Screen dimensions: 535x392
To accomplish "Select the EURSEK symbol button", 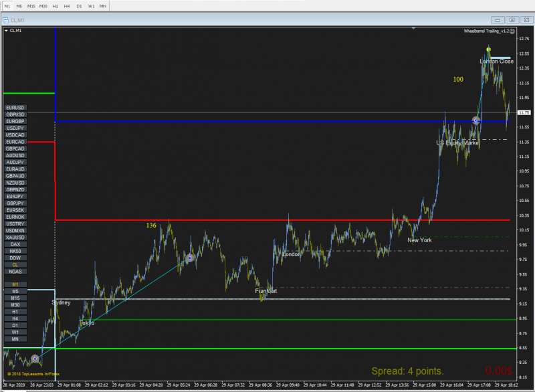I will [15, 210].
